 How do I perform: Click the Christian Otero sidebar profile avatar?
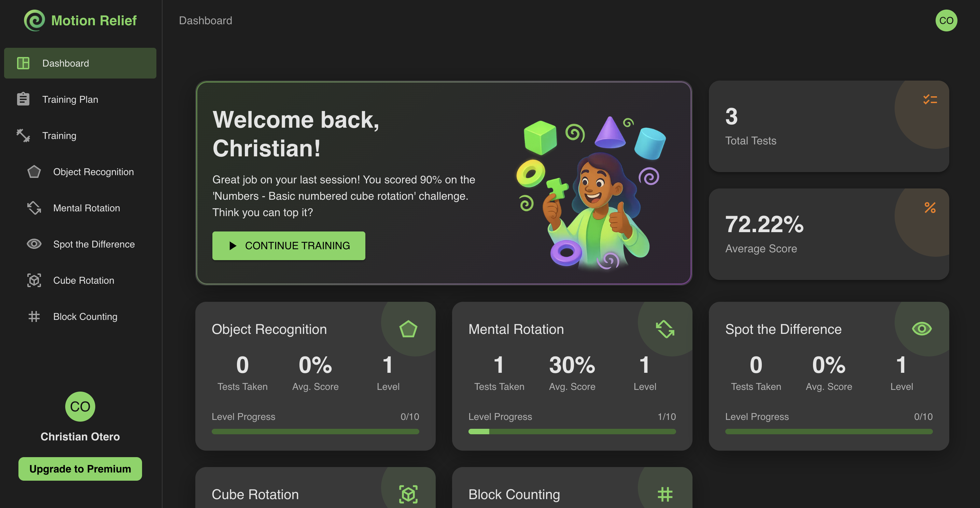(80, 407)
